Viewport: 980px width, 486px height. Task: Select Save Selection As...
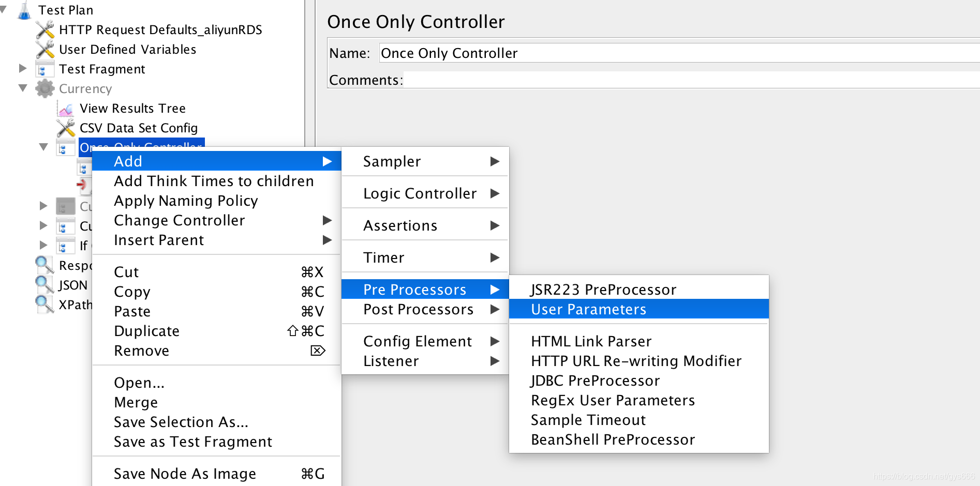tap(216, 422)
